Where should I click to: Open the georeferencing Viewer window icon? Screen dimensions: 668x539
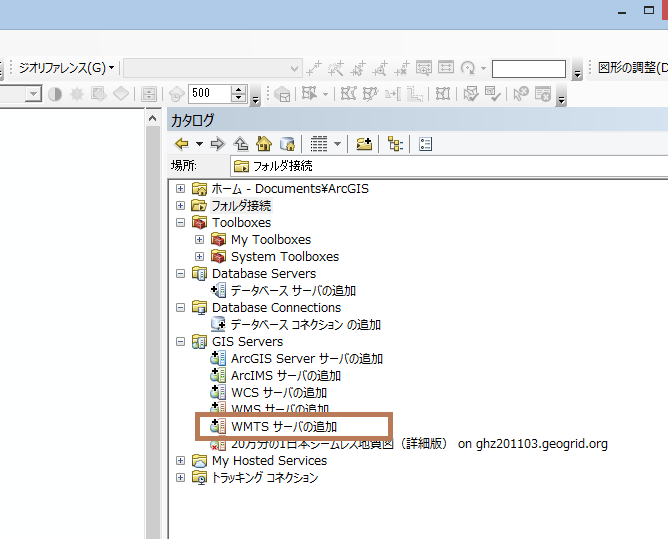[x=424, y=68]
